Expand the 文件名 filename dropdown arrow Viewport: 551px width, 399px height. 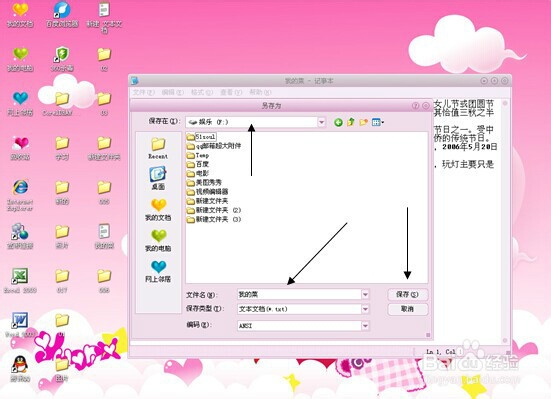(365, 294)
